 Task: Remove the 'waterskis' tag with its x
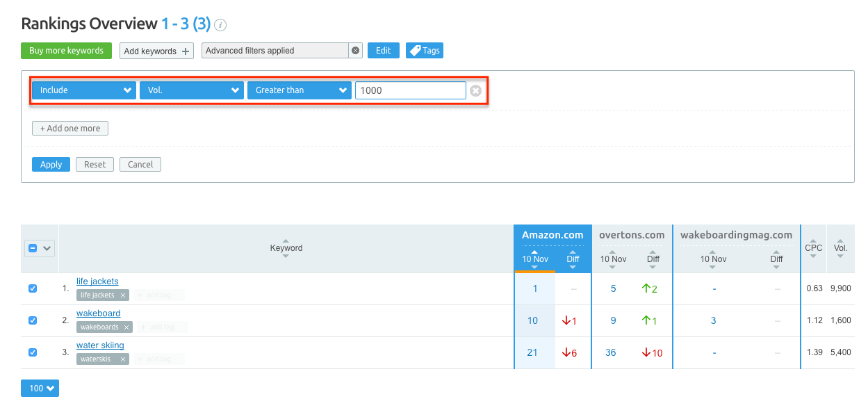coord(122,359)
